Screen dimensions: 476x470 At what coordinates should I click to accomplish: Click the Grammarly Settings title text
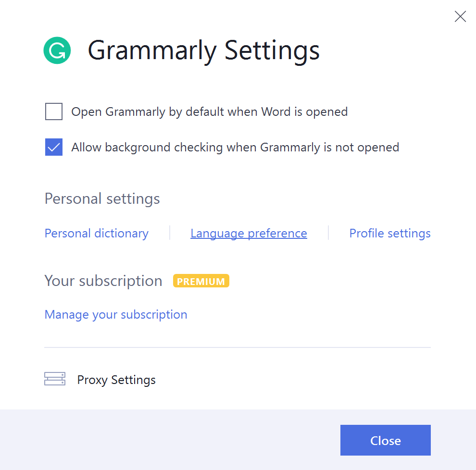pyautogui.click(x=203, y=50)
